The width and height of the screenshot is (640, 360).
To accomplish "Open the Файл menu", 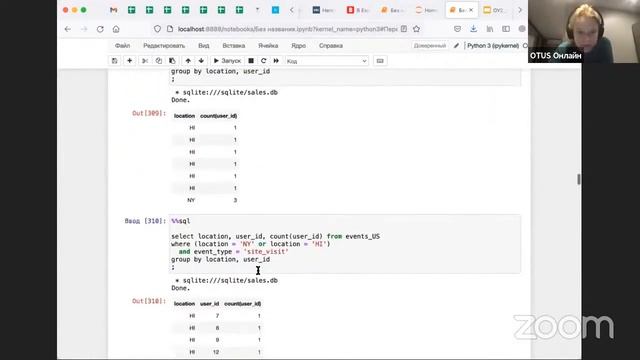I will point(122,46).
